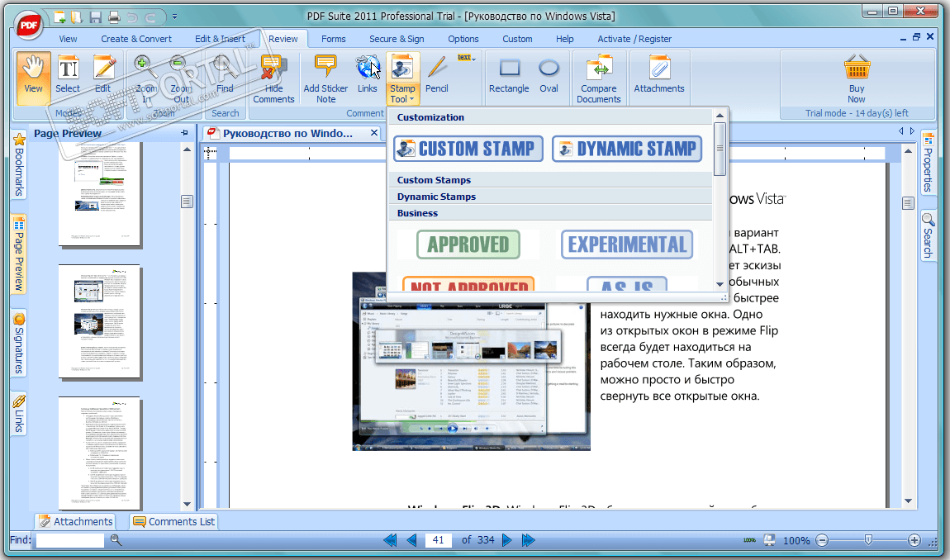Click the fit page icon beside 100%
Image resolution: width=950 pixels, height=560 pixels.
point(769,539)
